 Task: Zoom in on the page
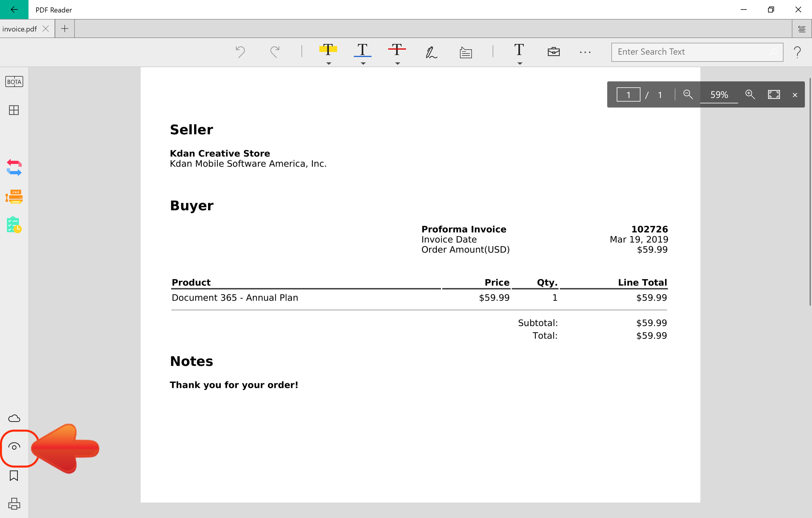pyautogui.click(x=750, y=94)
